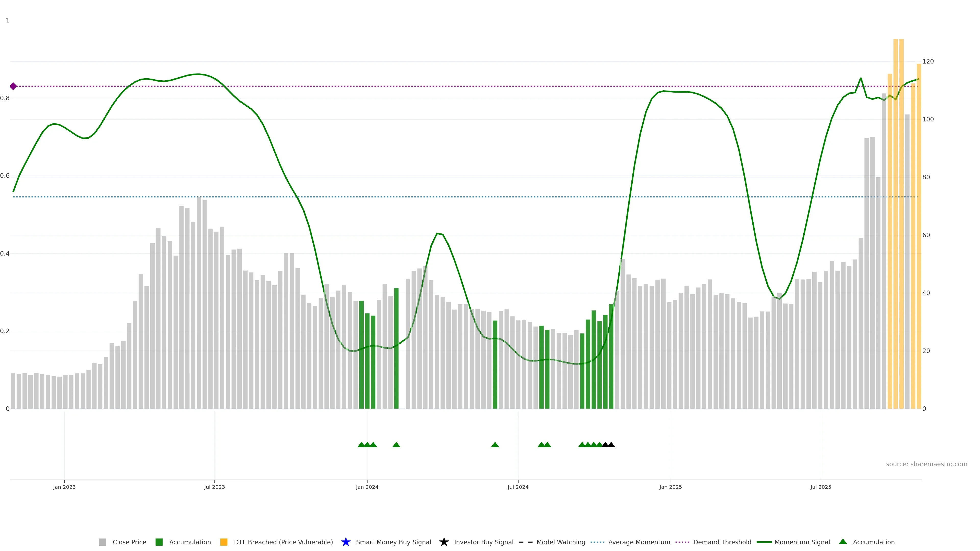Click the green Accumulation square legend swatch
The width and height of the screenshot is (980, 551).
point(159,542)
